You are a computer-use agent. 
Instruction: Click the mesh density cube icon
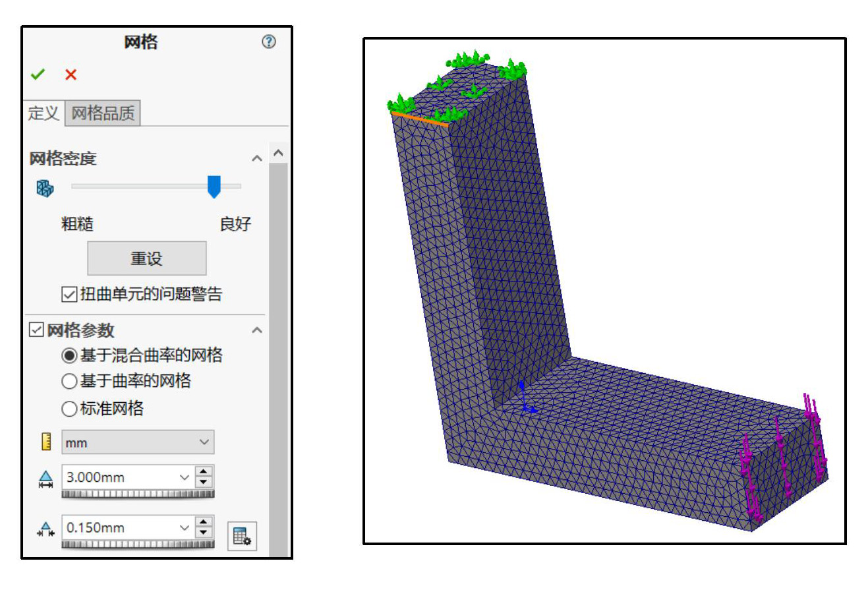[x=45, y=189]
